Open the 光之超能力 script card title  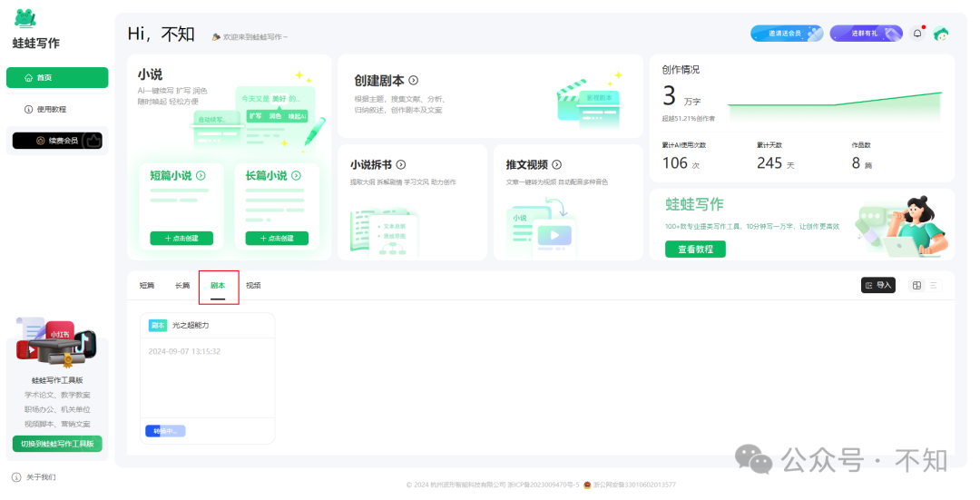tap(191, 326)
